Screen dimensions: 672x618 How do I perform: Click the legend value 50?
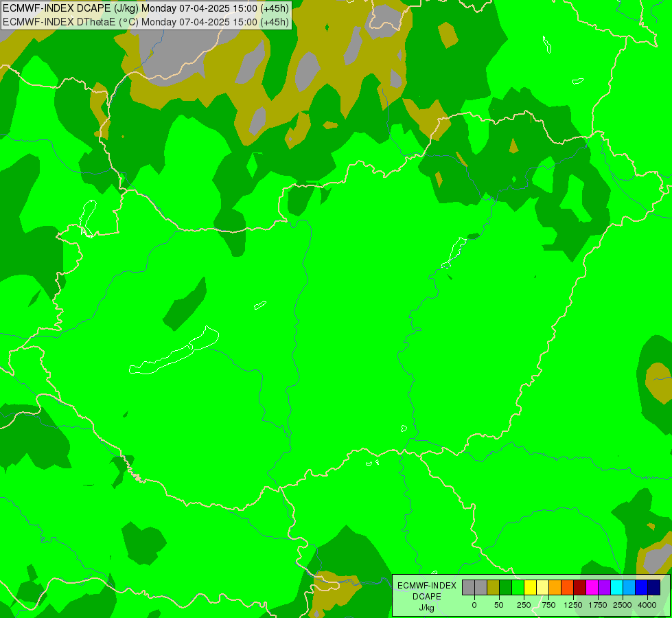pyautogui.click(x=499, y=605)
